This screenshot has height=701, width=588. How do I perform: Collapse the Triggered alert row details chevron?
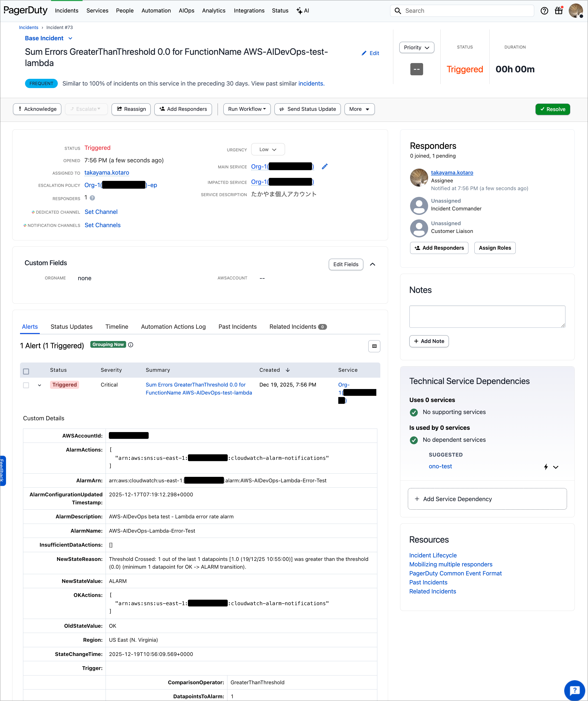click(x=39, y=385)
